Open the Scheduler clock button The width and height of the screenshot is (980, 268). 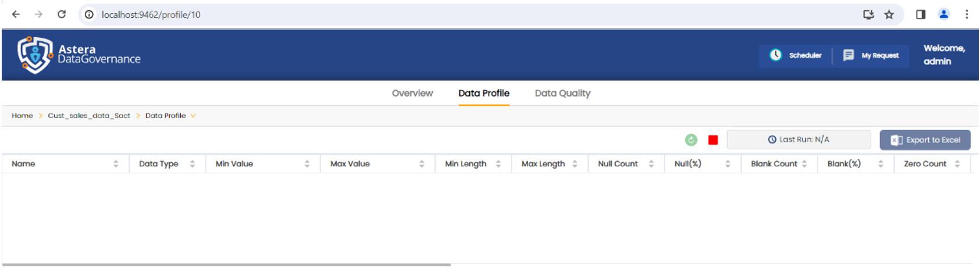click(796, 55)
